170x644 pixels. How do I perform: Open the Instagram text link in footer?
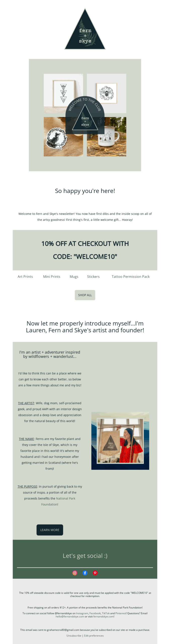coord(82,613)
